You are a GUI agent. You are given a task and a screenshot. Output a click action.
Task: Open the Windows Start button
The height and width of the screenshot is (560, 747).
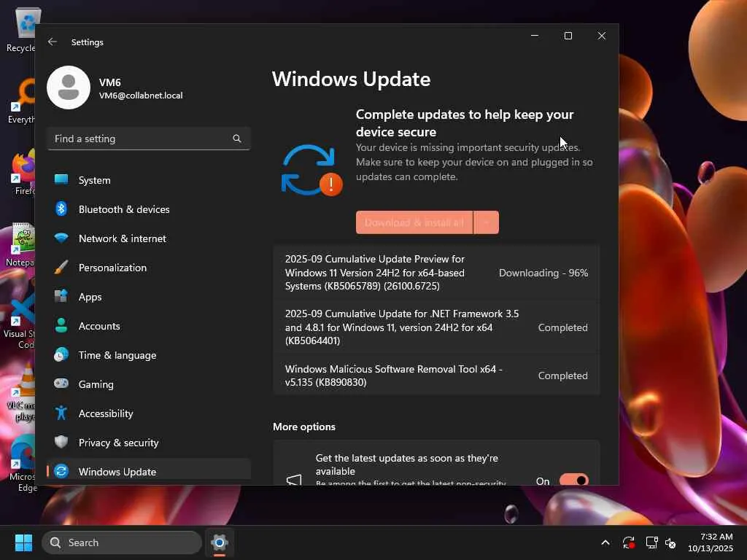click(23, 542)
